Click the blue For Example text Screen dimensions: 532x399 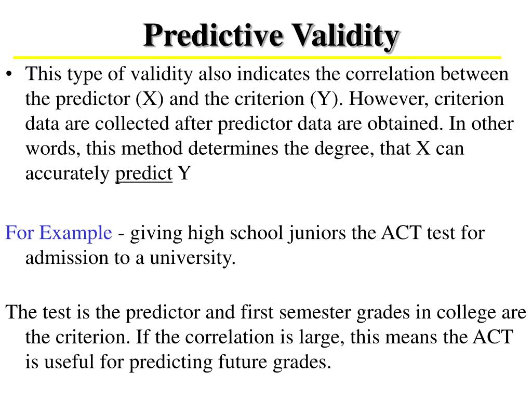pyautogui.click(x=59, y=233)
